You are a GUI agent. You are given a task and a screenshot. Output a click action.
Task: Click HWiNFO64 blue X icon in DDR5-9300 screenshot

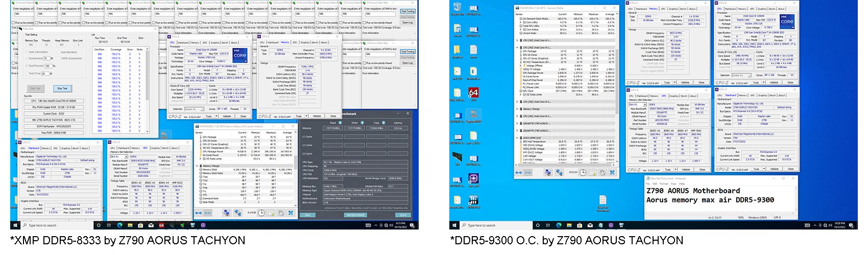612,172
